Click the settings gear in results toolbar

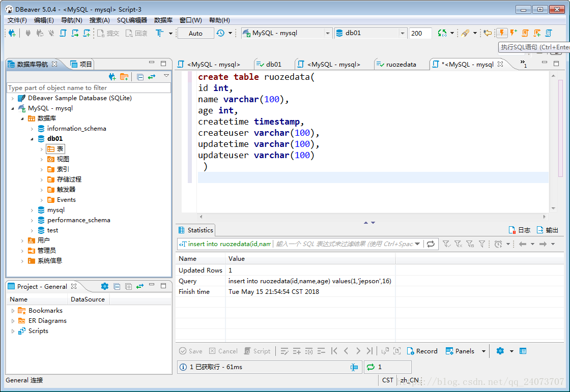500,351
